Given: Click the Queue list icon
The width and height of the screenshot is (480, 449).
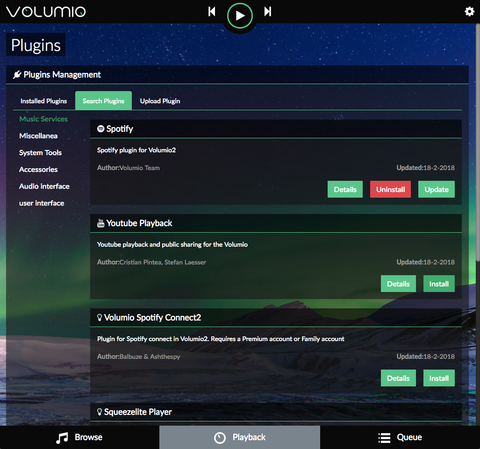Looking at the screenshot, I should click(384, 438).
